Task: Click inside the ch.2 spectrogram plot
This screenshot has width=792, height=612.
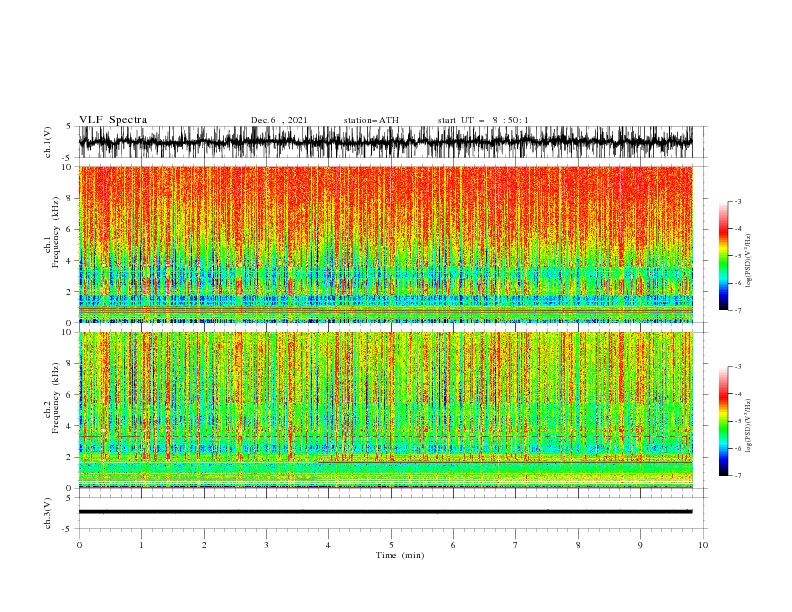Action: (385, 410)
